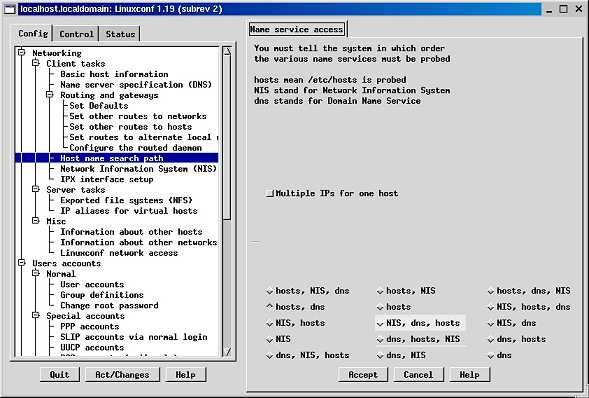Click the scrollbar down arrow in tree panel

click(x=227, y=351)
